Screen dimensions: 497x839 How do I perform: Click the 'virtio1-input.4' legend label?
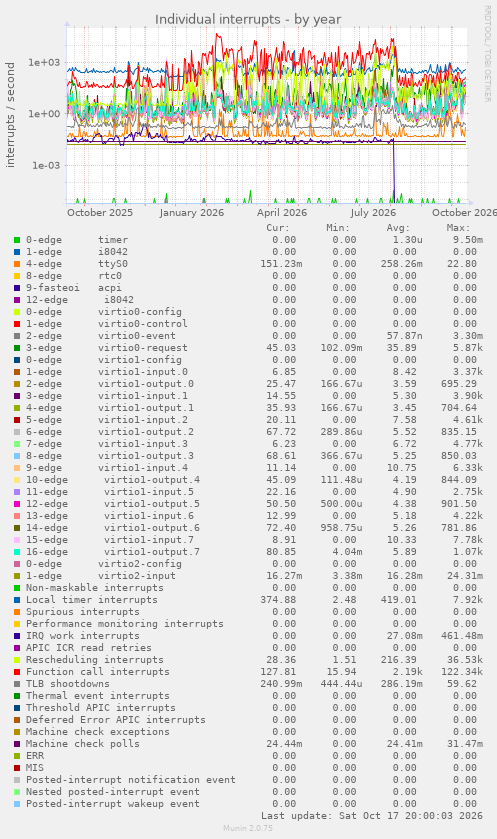coord(143,468)
